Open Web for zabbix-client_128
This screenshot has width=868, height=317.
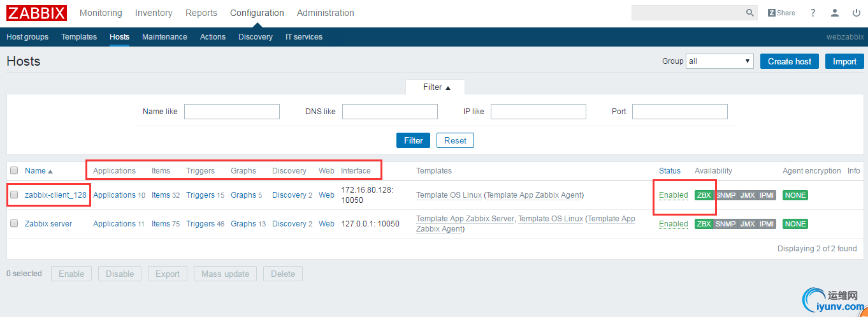point(326,195)
